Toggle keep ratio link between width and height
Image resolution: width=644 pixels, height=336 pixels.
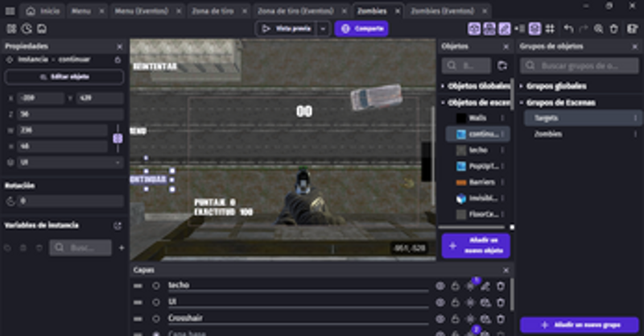[118, 138]
